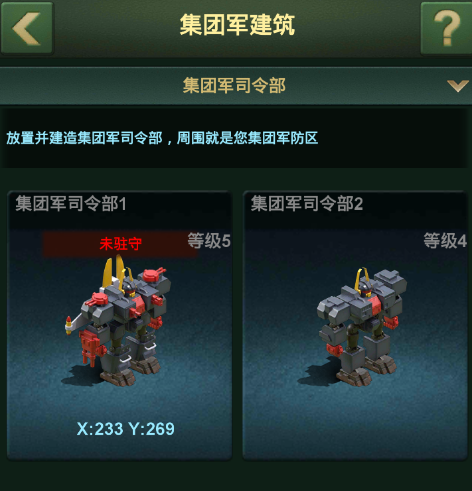Click the gray mech in card 2
Viewport: 472px width, 491px height.
(362, 327)
